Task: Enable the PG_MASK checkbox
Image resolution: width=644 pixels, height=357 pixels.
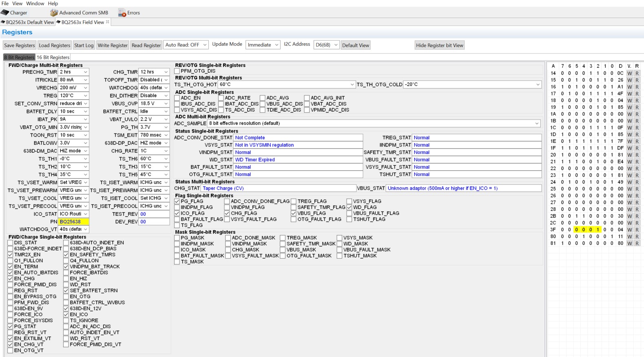Action: 177,238
